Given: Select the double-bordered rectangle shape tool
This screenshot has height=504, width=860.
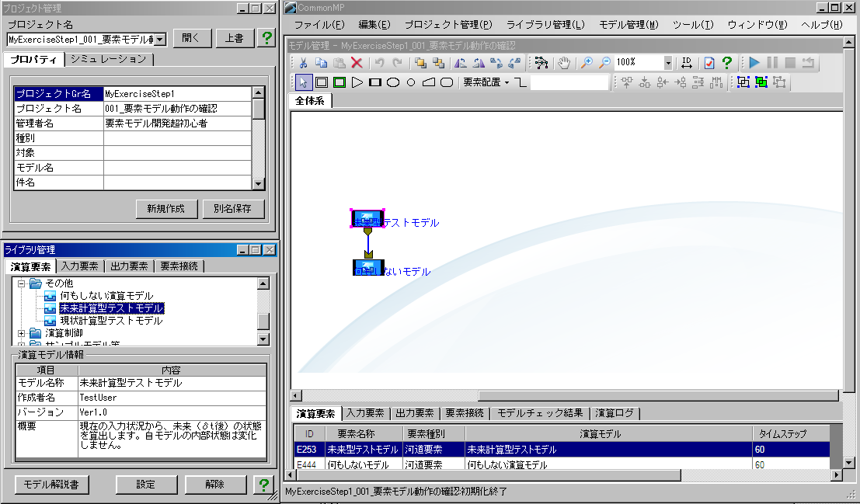Looking at the screenshot, I should coord(322,82).
